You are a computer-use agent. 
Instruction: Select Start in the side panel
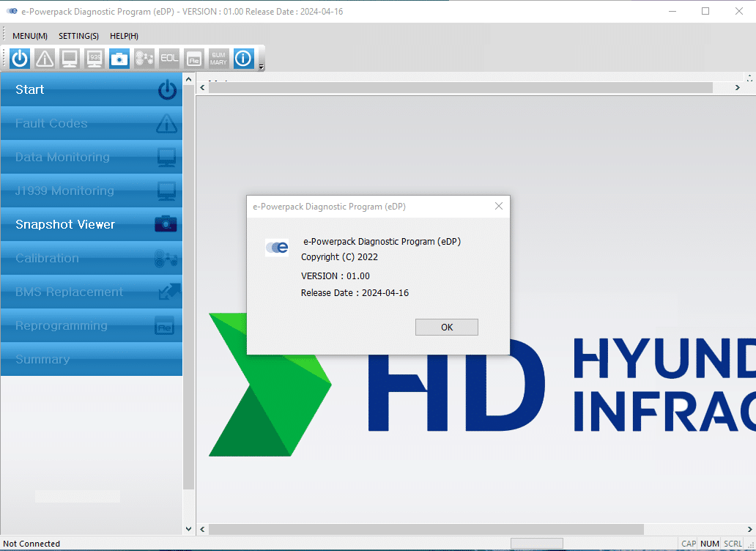(x=92, y=89)
